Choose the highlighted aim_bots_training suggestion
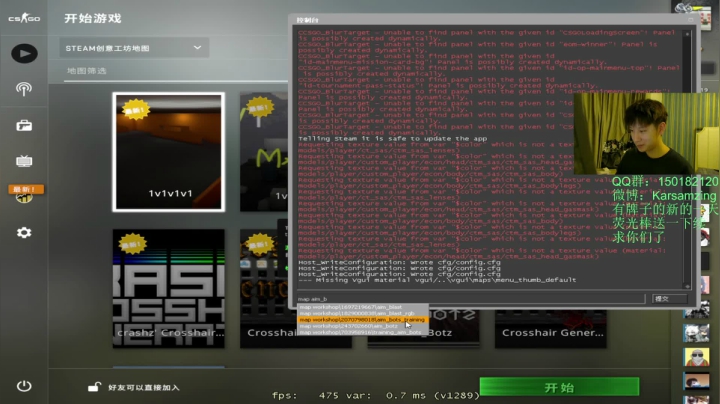 pos(363,320)
